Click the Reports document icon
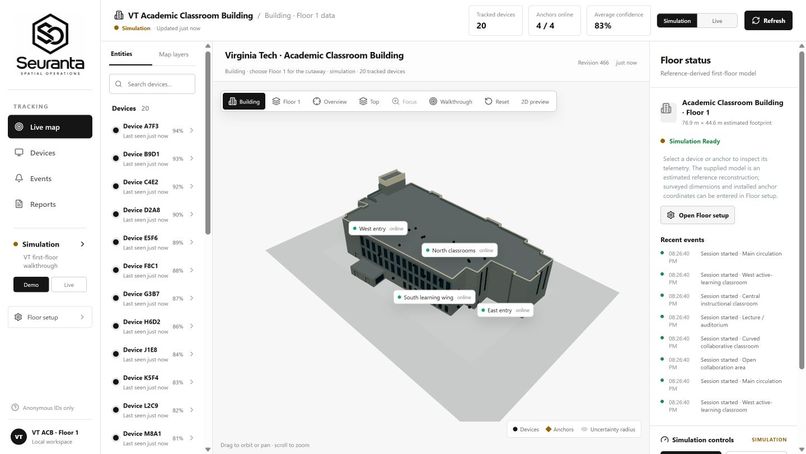Screen dimensions: 806x454 (x=19, y=204)
